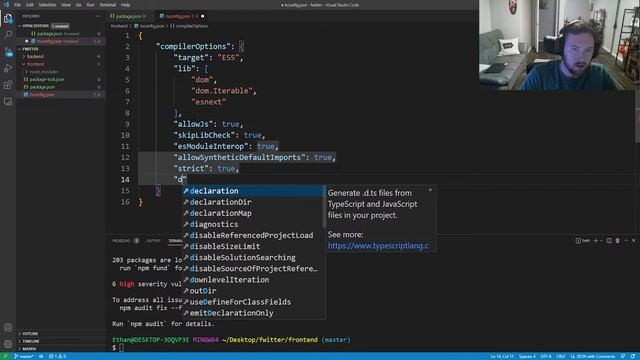Click the errors and warnings count in status bar
The width and height of the screenshot is (640, 360).
(58, 356)
